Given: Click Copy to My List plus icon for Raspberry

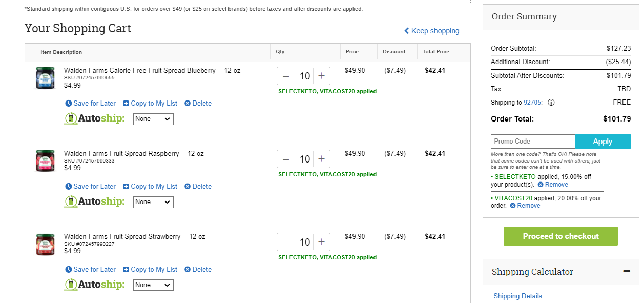Looking at the screenshot, I should tap(126, 187).
